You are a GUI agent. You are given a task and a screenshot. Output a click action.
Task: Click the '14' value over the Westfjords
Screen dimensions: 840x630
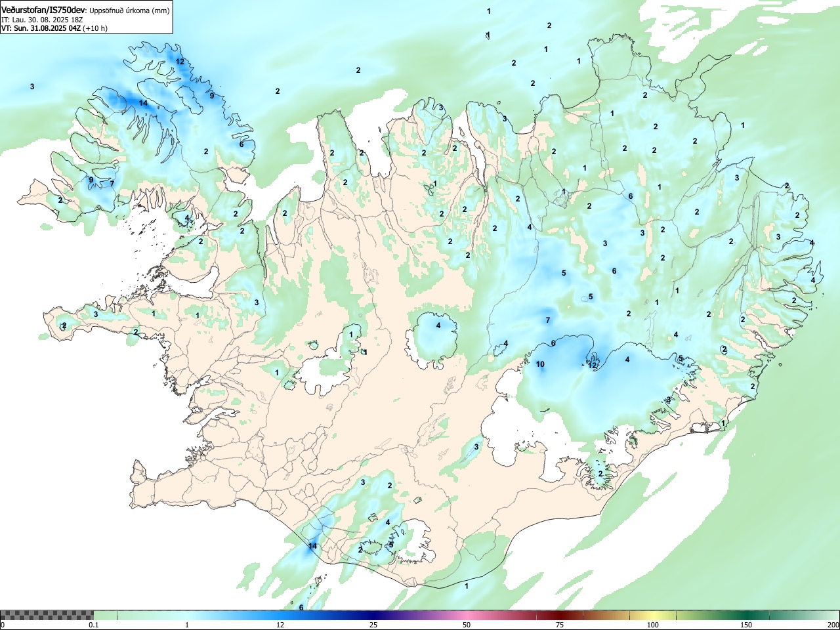tap(143, 103)
